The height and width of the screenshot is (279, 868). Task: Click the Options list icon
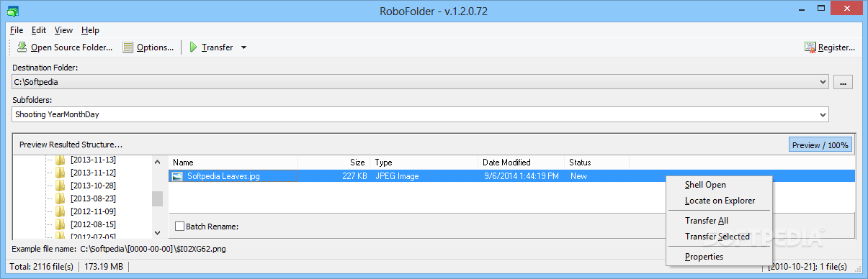click(x=128, y=47)
